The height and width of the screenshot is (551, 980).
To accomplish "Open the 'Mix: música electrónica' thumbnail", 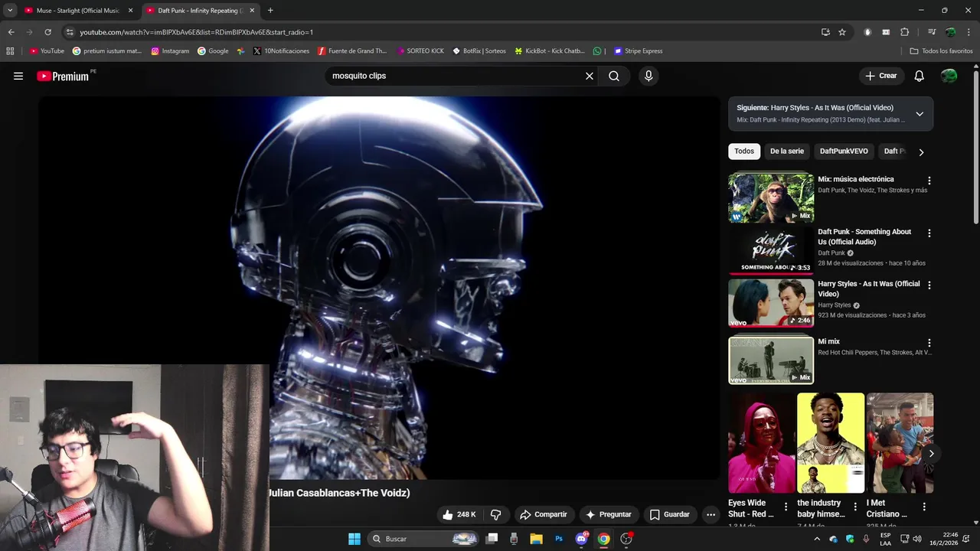I will (771, 197).
